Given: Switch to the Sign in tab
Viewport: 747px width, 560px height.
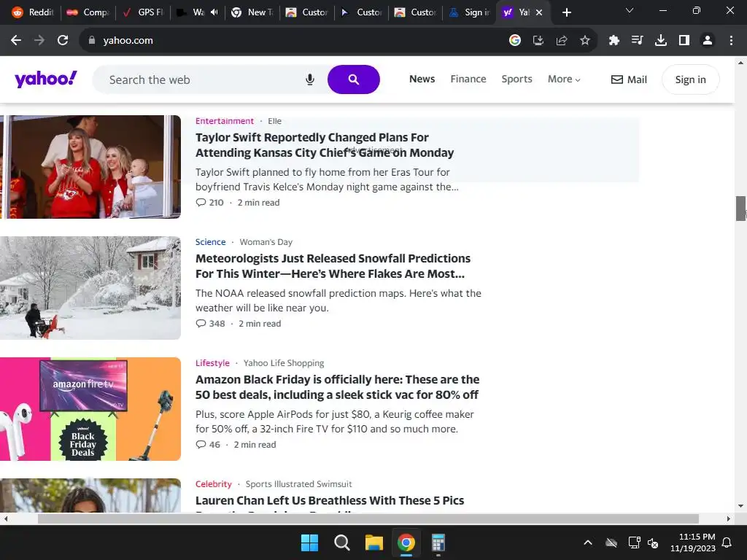Looking at the screenshot, I should (469, 12).
